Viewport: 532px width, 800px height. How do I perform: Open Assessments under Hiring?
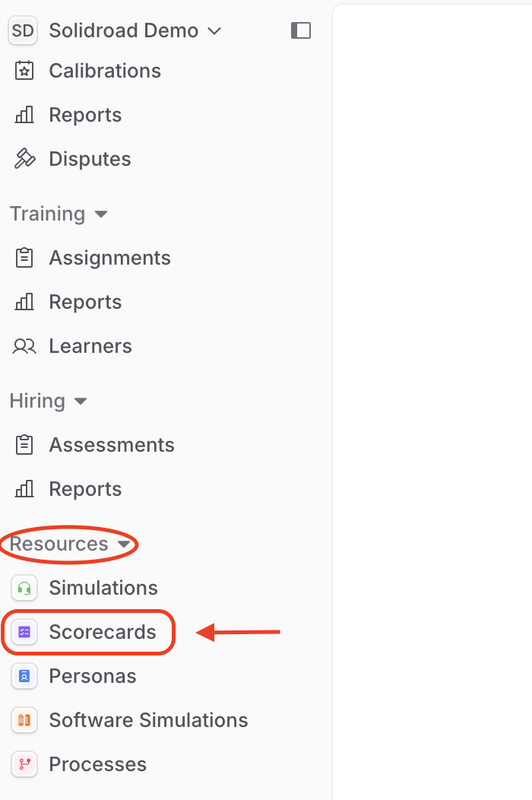tap(112, 445)
